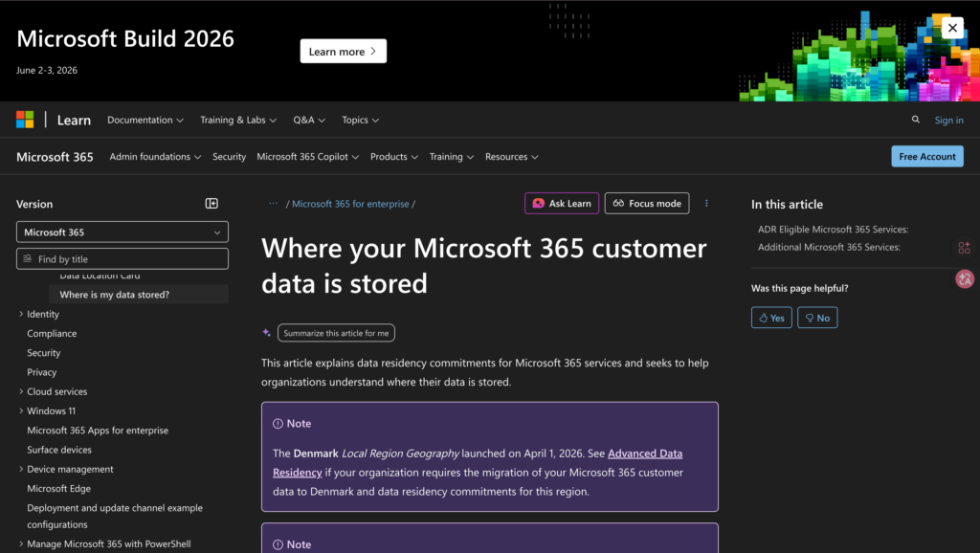The image size is (980, 553).
Task: Click the translate extension icon
Action: [965, 279]
